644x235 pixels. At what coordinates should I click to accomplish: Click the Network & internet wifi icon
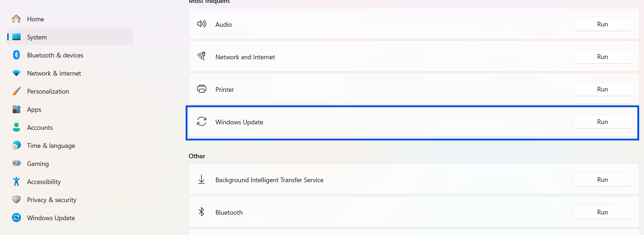16,73
